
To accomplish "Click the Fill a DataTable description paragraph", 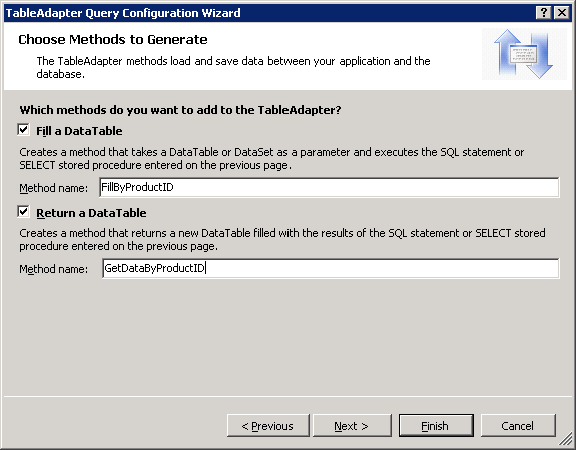I will [271, 159].
